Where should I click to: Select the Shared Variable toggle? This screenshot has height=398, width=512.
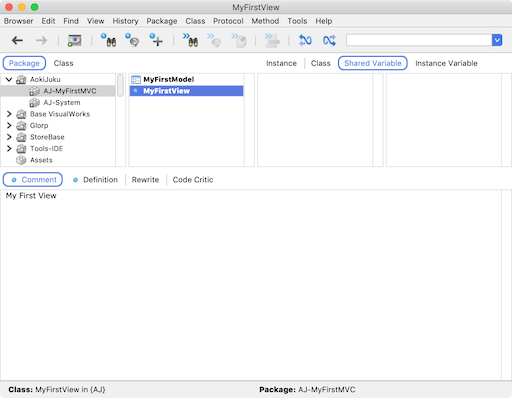click(373, 63)
